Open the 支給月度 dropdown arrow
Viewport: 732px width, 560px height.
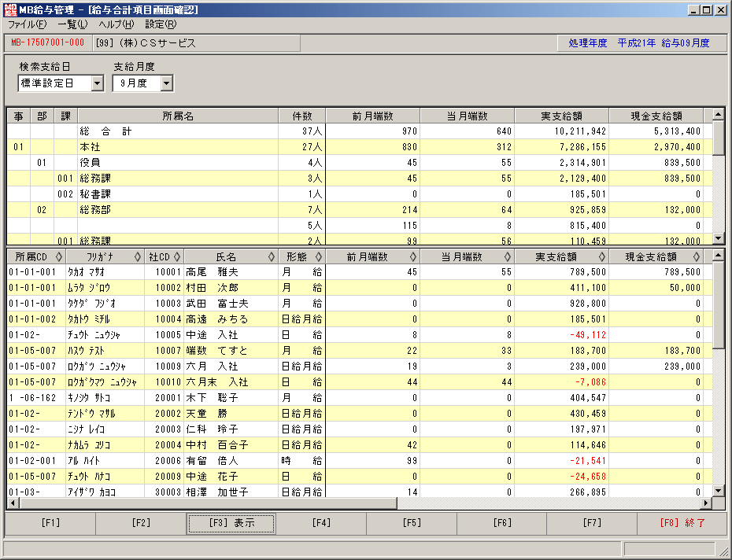click(167, 83)
